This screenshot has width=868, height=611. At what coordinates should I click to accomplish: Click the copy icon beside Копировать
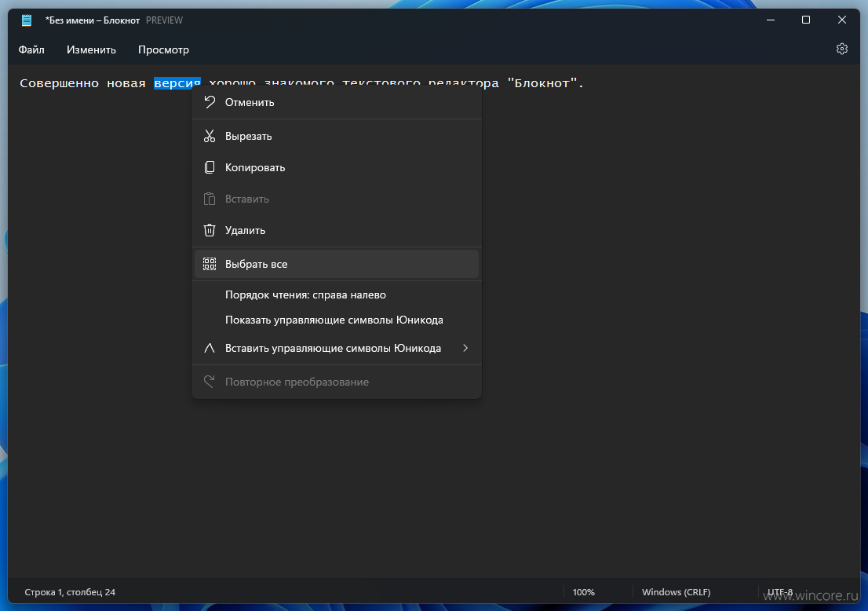point(210,167)
